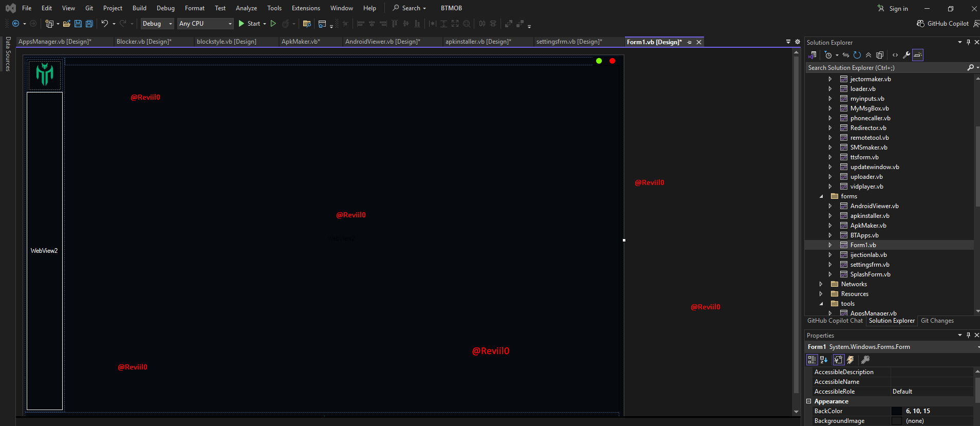
Task: Open the Extensions menu
Action: click(306, 8)
